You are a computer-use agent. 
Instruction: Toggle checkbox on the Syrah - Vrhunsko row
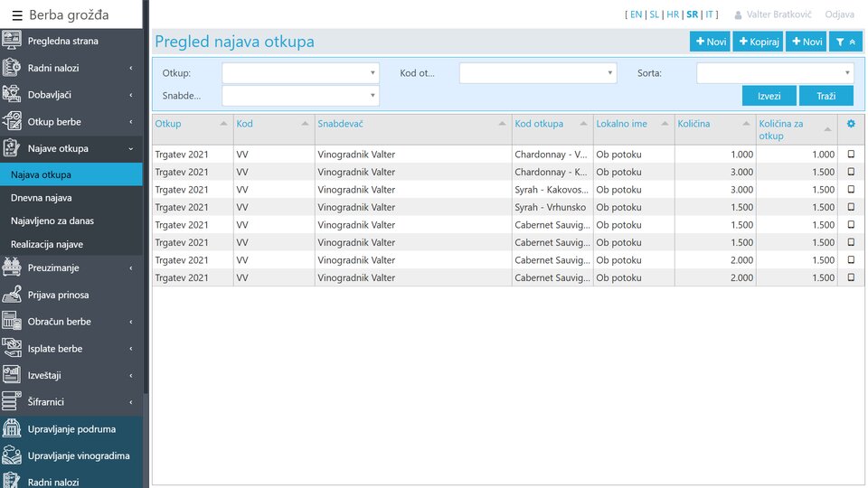(850, 207)
